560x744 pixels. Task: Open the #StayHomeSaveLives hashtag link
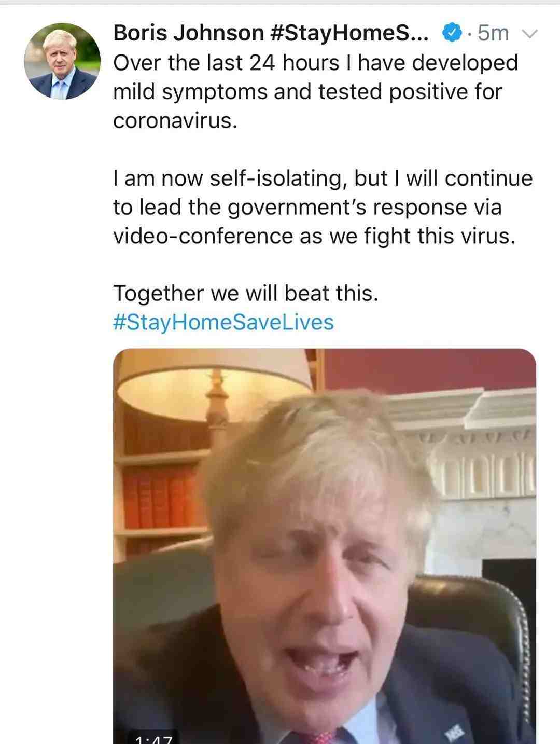coord(223,322)
